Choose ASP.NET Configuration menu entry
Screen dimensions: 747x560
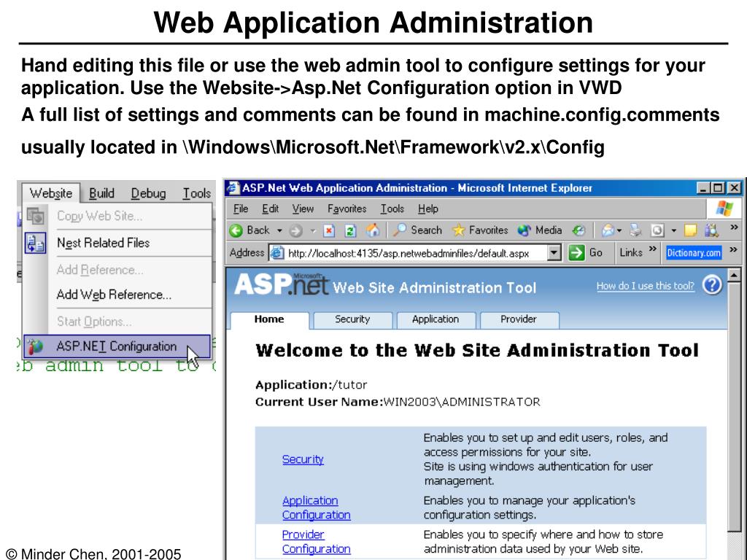[x=117, y=346]
